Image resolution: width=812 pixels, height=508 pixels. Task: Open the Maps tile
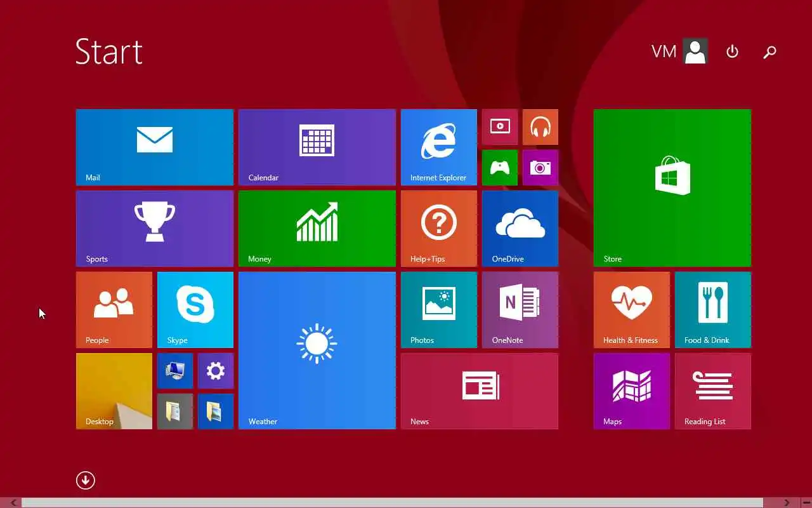click(632, 391)
